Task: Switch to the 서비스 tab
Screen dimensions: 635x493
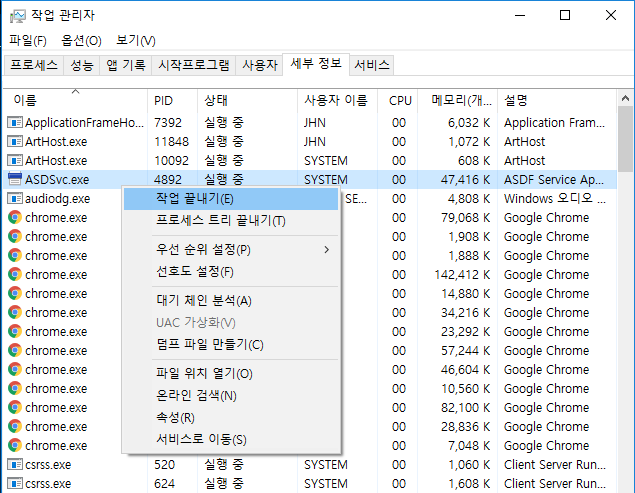Action: point(372,65)
